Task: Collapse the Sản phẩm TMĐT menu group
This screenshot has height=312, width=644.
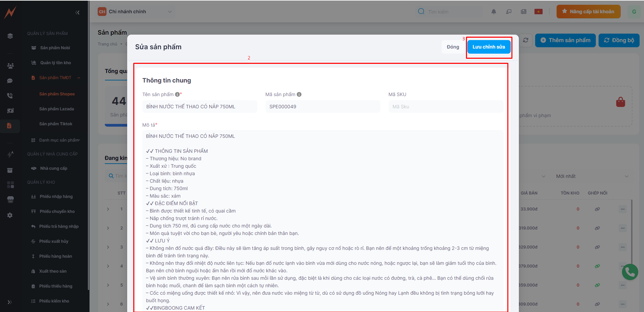Action: pos(79,78)
